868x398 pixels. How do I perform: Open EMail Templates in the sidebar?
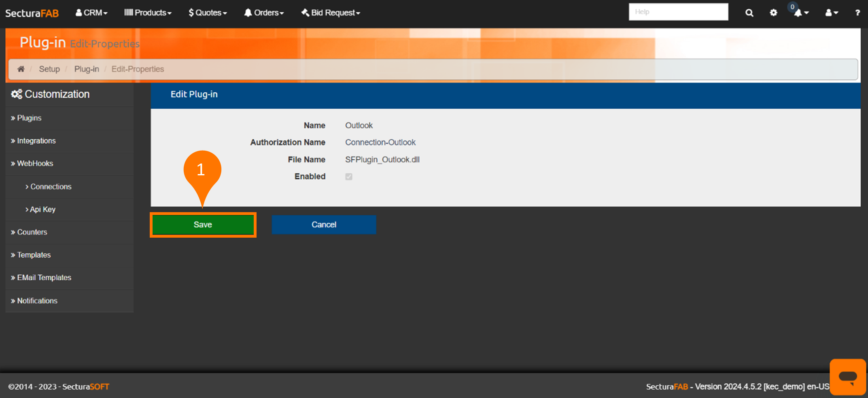pos(70,277)
